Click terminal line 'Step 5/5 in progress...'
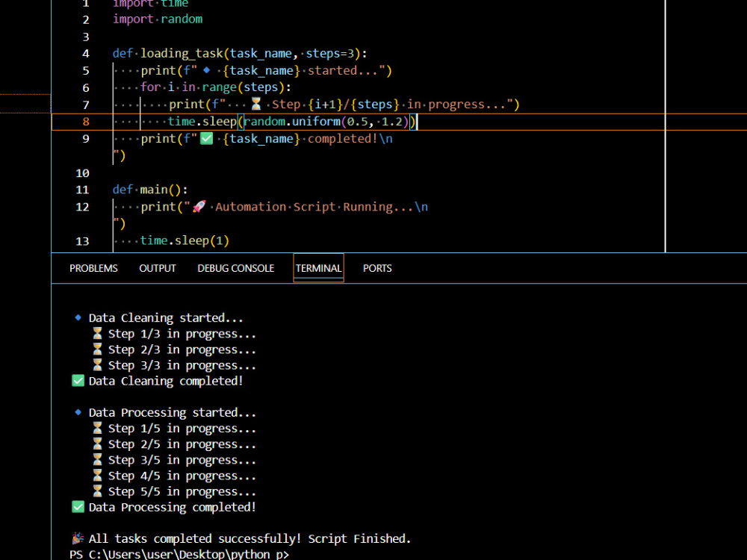The height and width of the screenshot is (560, 747). click(174, 491)
